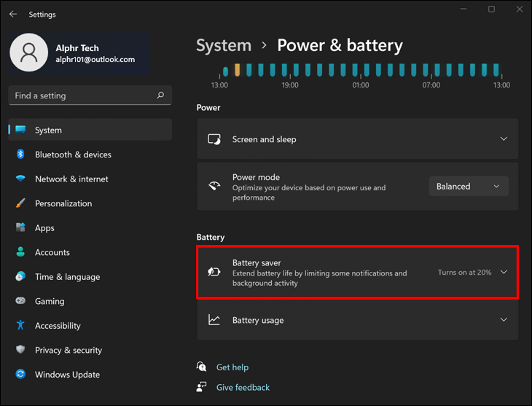Screen dimensions: 532x406
Task: Click the back arrow icon in Settings
Action: pos(13,14)
